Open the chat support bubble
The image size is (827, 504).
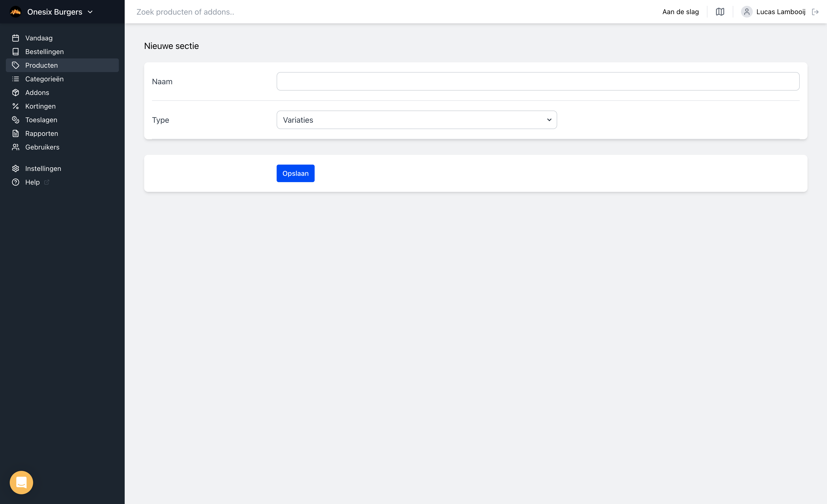[x=21, y=483]
